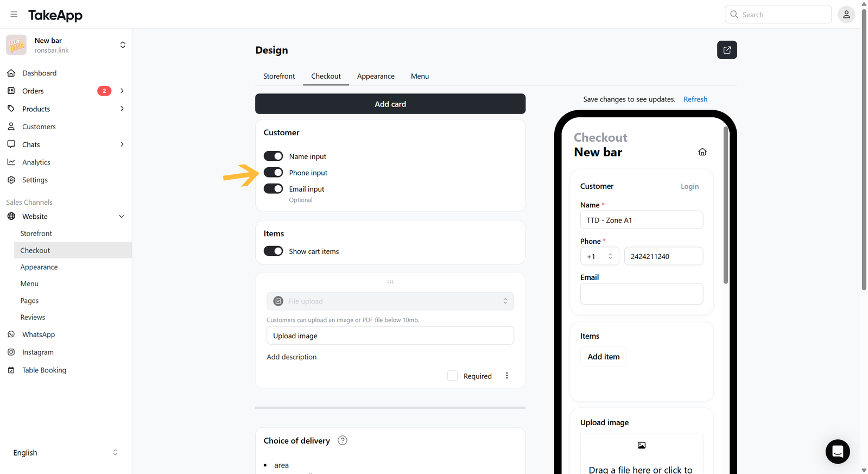
Task: Click the Email field in preview
Action: [642, 294]
